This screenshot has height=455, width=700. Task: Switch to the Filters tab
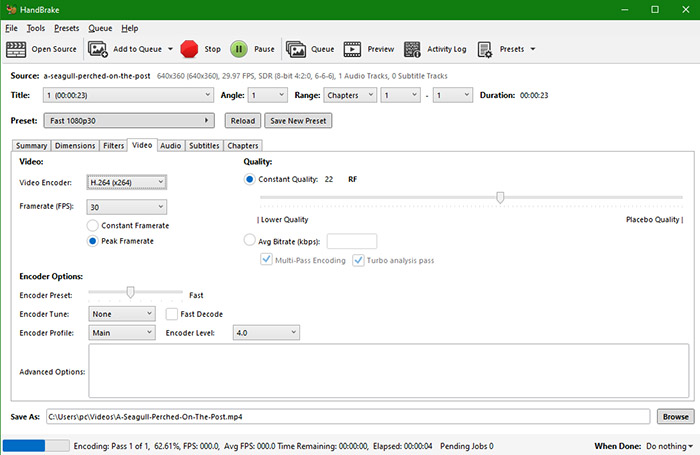point(113,146)
